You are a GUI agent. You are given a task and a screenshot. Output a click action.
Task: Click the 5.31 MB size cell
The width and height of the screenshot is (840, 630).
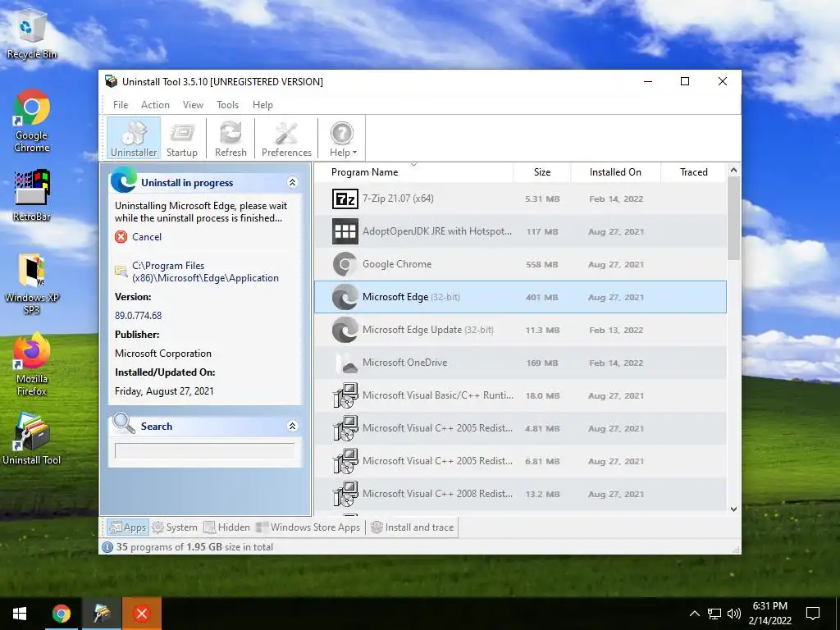coord(542,199)
